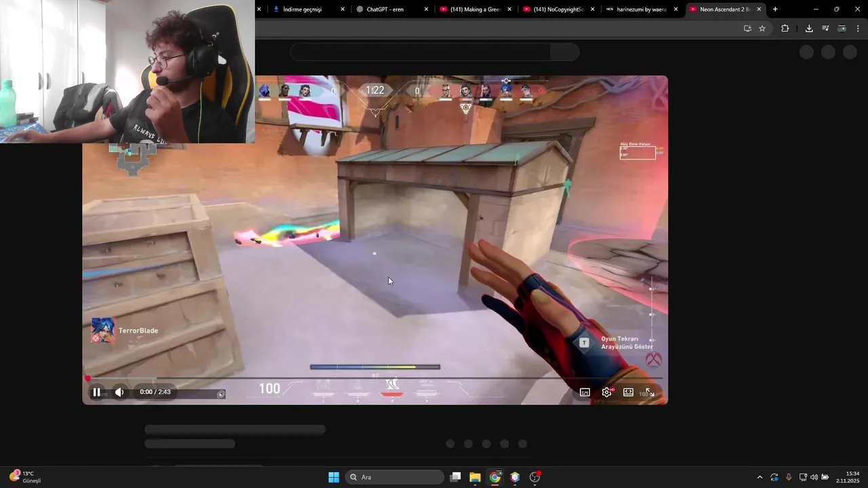Open File Explorer from the taskbar
Image resolution: width=868 pixels, height=488 pixels.
pyautogui.click(x=475, y=477)
